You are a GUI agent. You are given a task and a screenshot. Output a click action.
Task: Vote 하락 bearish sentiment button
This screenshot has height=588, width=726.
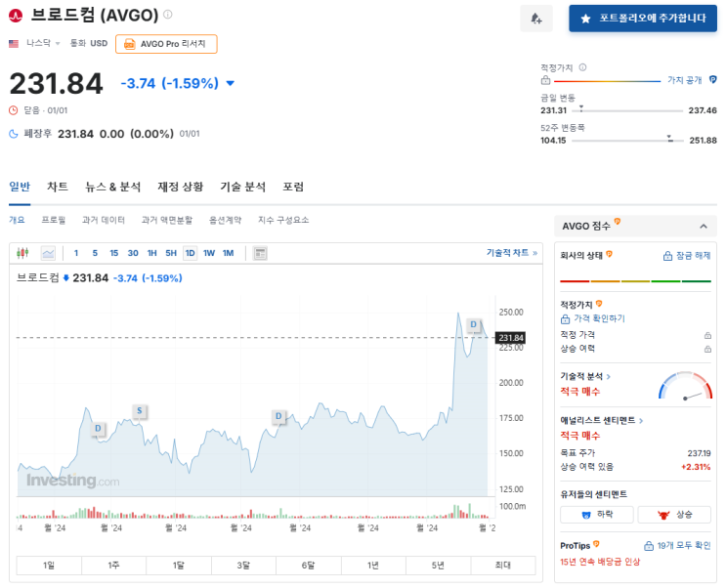[597, 515]
